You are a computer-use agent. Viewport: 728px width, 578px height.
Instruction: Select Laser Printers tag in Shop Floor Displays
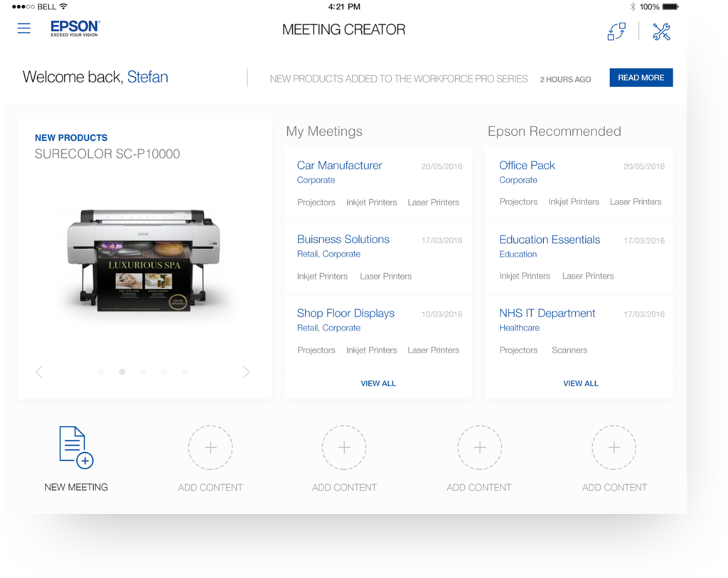(433, 350)
